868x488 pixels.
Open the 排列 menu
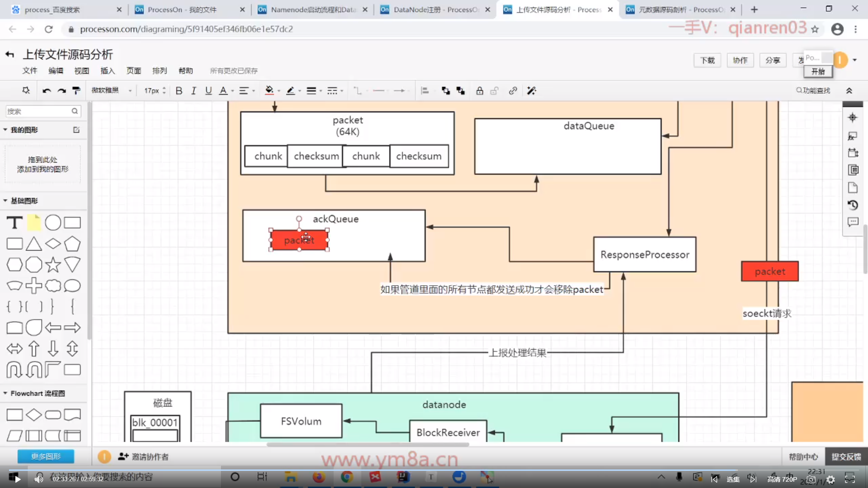click(160, 70)
